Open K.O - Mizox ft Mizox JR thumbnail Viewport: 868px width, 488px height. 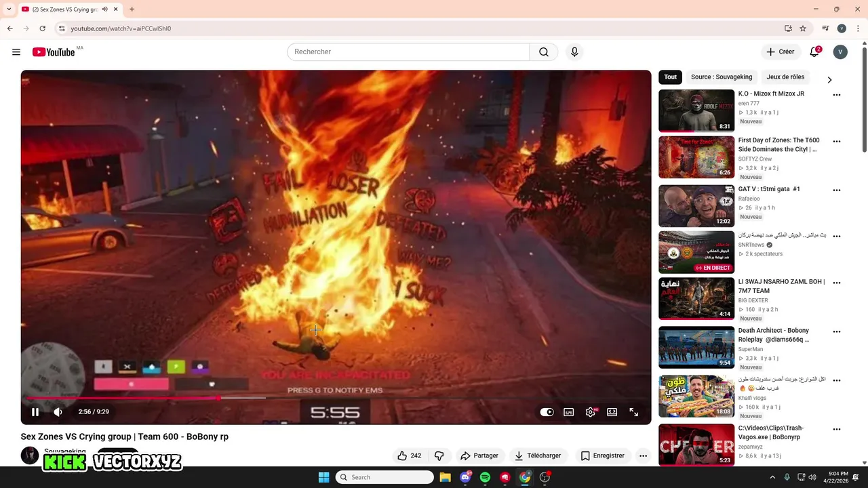(x=696, y=110)
